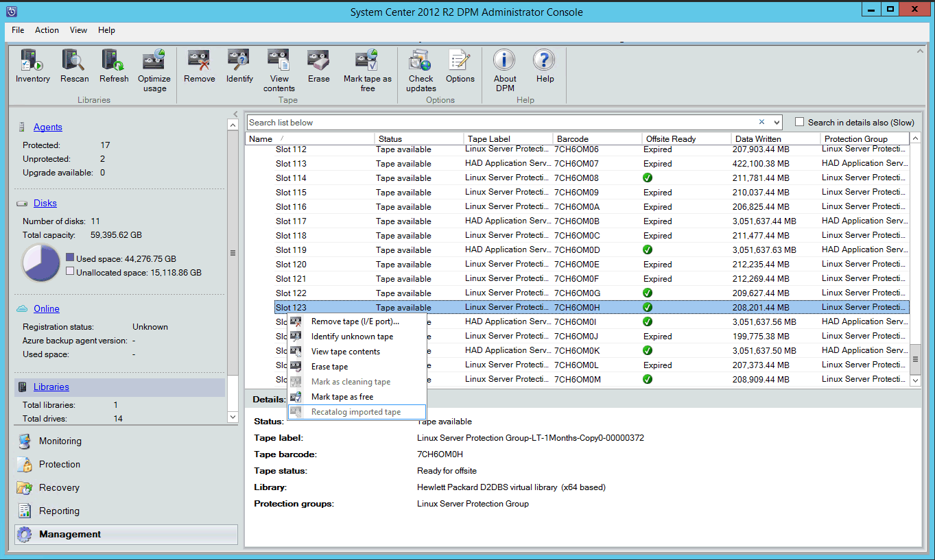
Task: Click the Rescan libraries icon
Action: (73, 60)
